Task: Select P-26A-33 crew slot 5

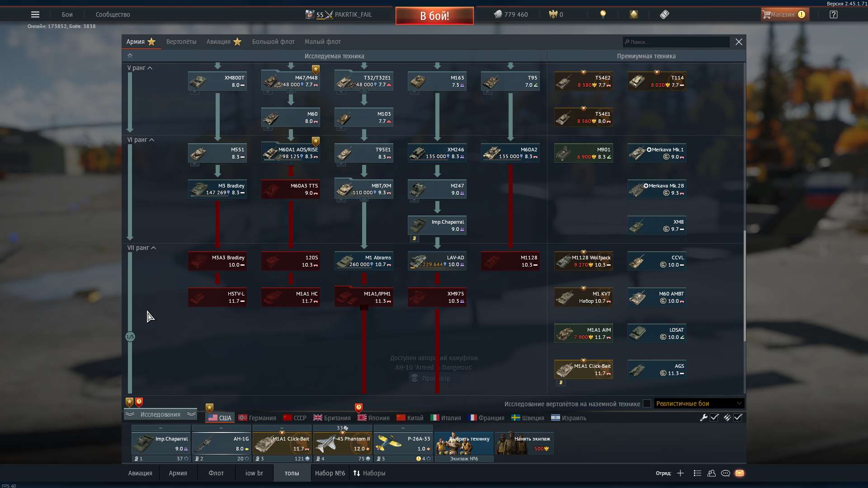Action: 403,444
